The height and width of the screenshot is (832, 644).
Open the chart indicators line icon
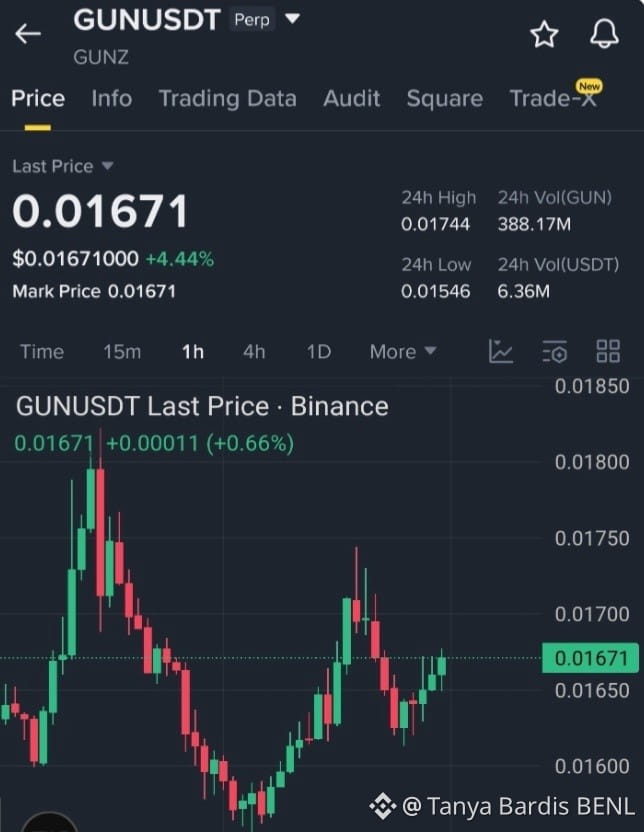pyautogui.click(x=501, y=351)
